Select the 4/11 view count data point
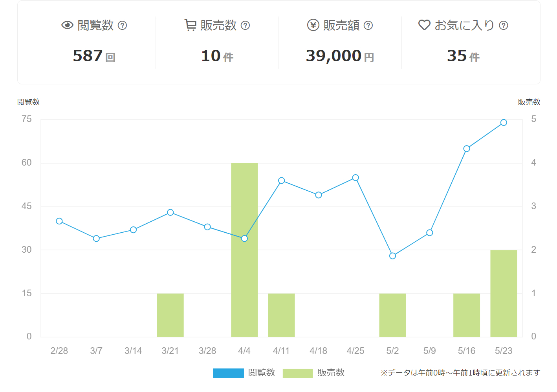The height and width of the screenshot is (392, 557). (x=281, y=181)
